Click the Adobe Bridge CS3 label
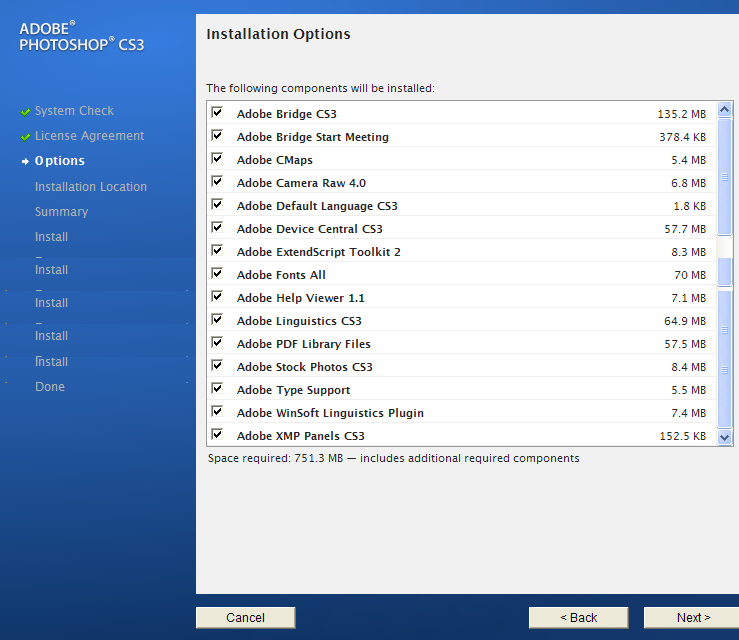739x640 pixels. (x=287, y=114)
